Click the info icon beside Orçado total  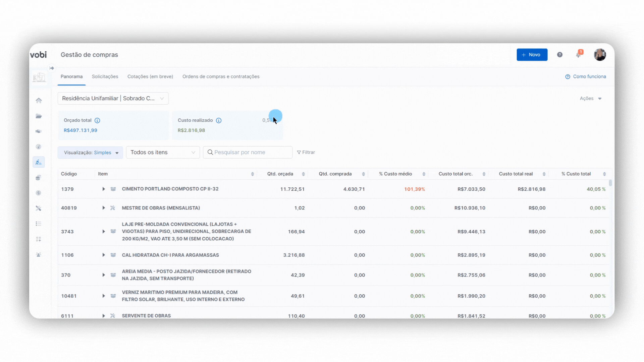pyautogui.click(x=97, y=120)
